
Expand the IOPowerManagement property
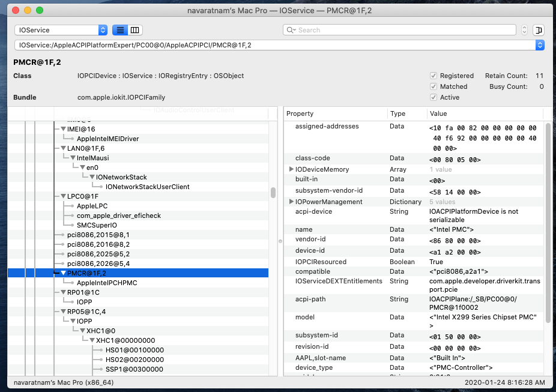point(291,201)
